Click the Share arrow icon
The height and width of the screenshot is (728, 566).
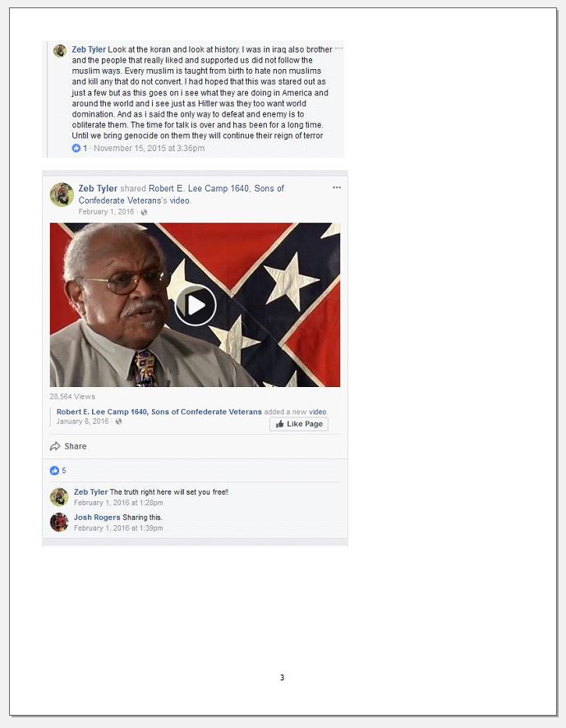click(55, 446)
